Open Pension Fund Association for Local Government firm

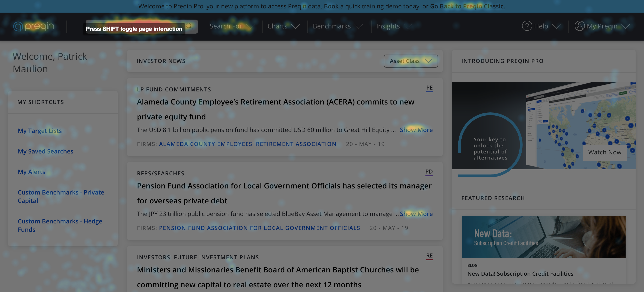[259, 228]
